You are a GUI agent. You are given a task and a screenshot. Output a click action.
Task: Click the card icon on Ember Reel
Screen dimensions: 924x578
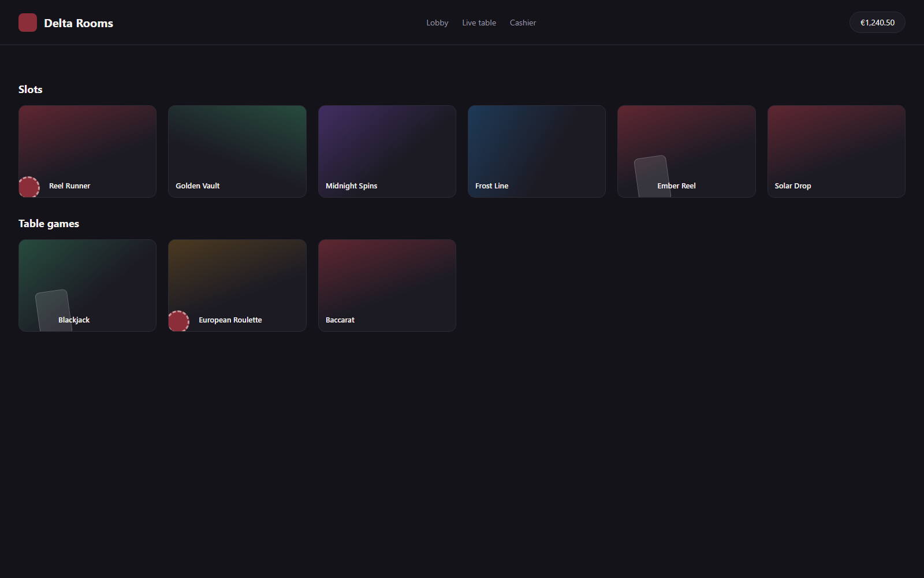point(653,176)
